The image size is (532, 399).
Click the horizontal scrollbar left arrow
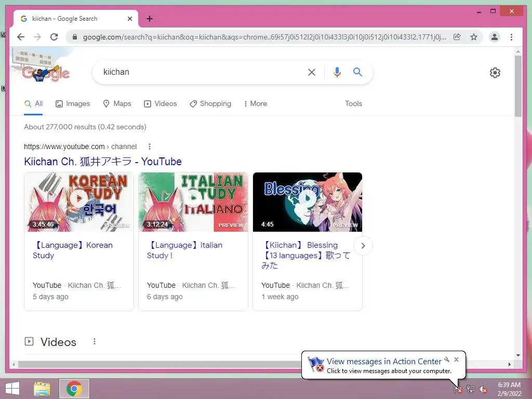14,364
